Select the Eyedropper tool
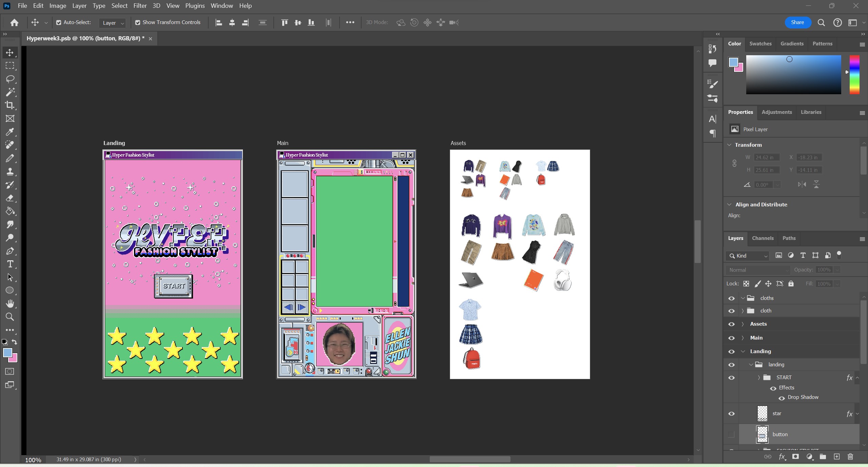Image resolution: width=868 pixels, height=467 pixels. click(10, 132)
